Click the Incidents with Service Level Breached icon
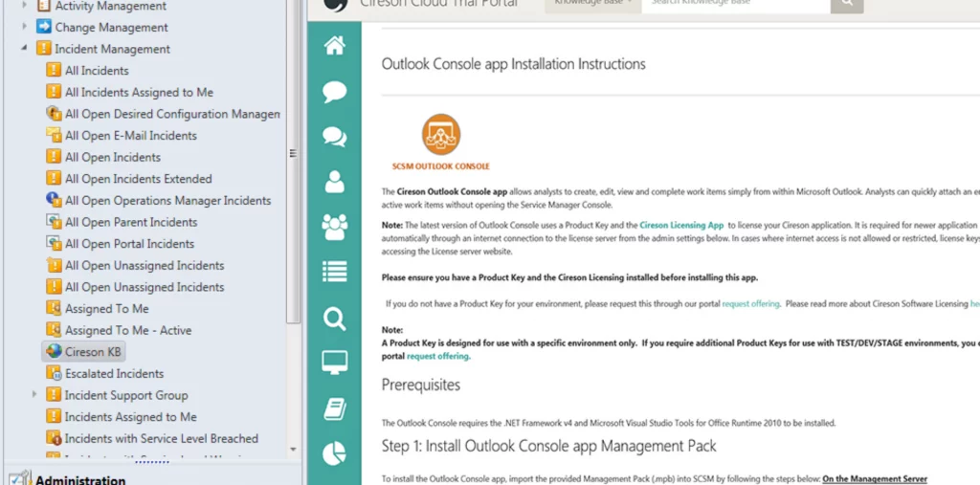 tap(54, 438)
